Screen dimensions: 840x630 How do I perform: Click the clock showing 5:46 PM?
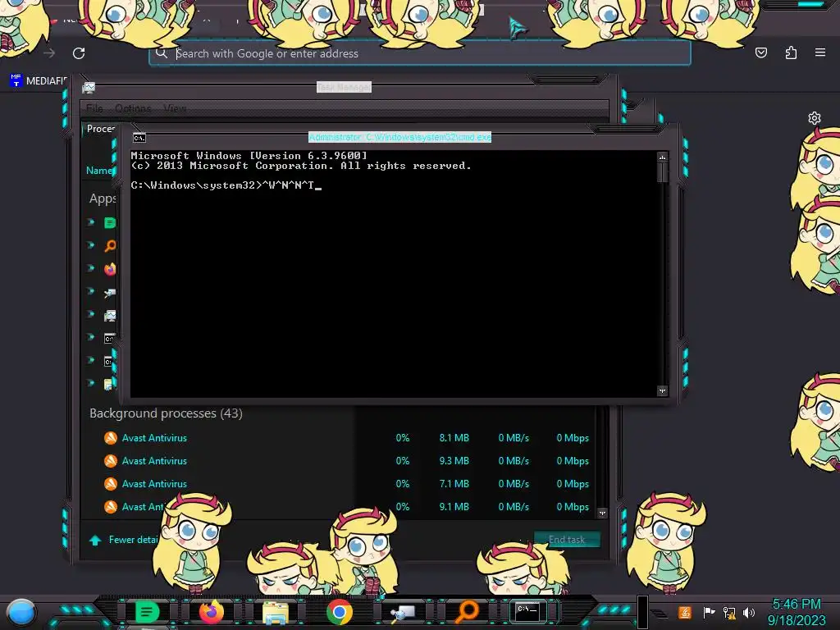pos(796,605)
